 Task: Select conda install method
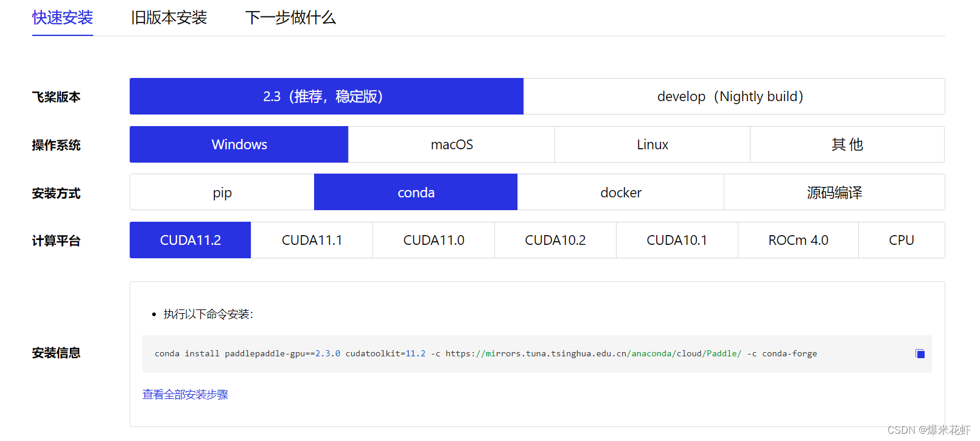pyautogui.click(x=416, y=192)
